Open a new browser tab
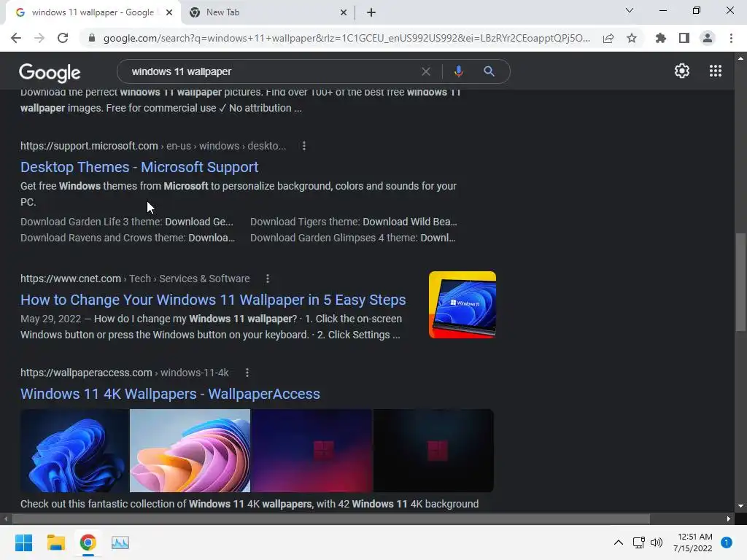This screenshot has width=747, height=560. 371,12
